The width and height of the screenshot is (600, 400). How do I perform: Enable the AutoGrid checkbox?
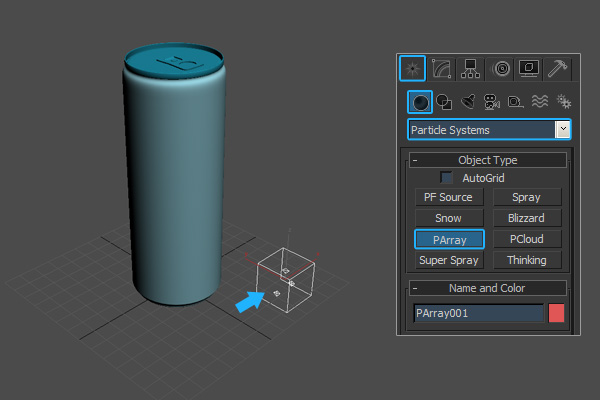coord(447,178)
